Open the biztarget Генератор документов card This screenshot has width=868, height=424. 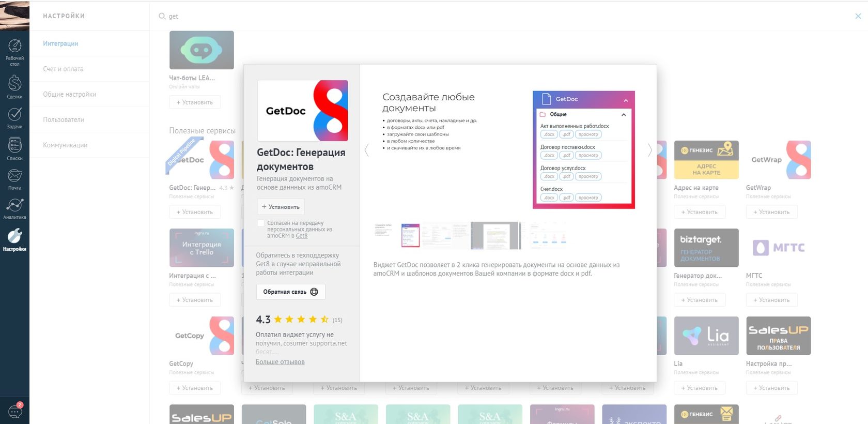click(706, 248)
